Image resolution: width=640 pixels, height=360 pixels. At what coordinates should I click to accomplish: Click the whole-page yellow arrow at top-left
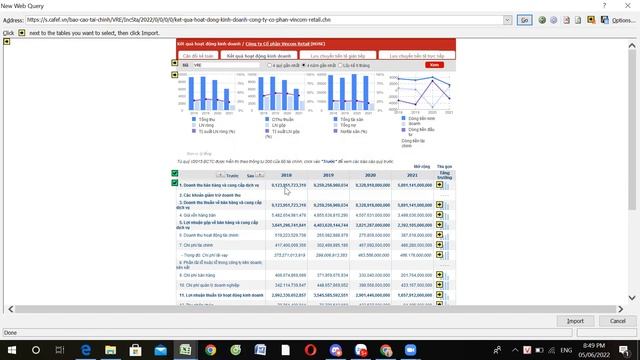[x=7, y=41]
